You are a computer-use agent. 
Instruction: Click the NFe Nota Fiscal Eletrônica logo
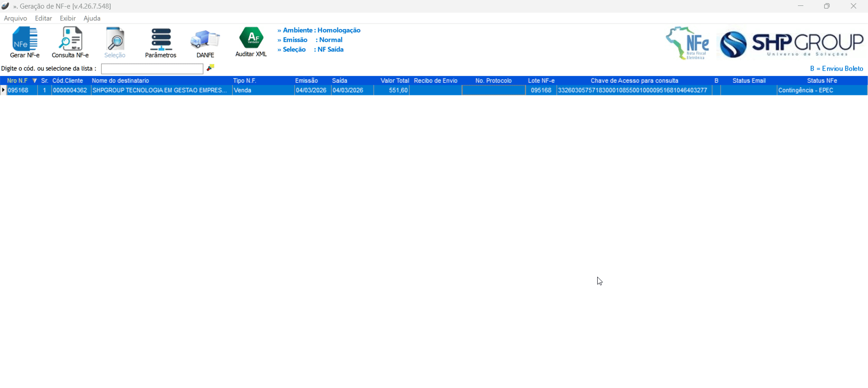[687, 43]
